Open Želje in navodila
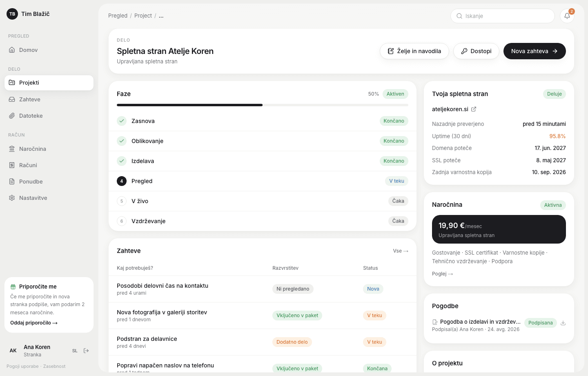 tap(414, 51)
